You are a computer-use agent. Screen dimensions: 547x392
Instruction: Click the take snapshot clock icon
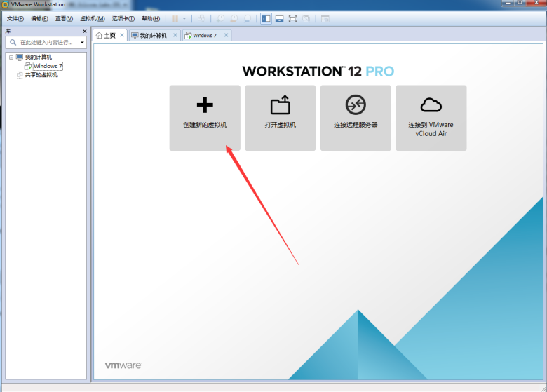[220, 19]
